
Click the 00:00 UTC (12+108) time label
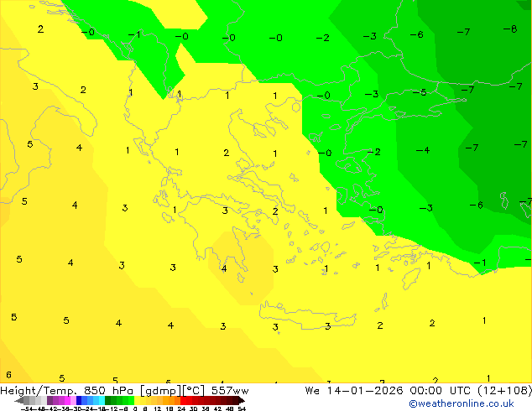471,391
